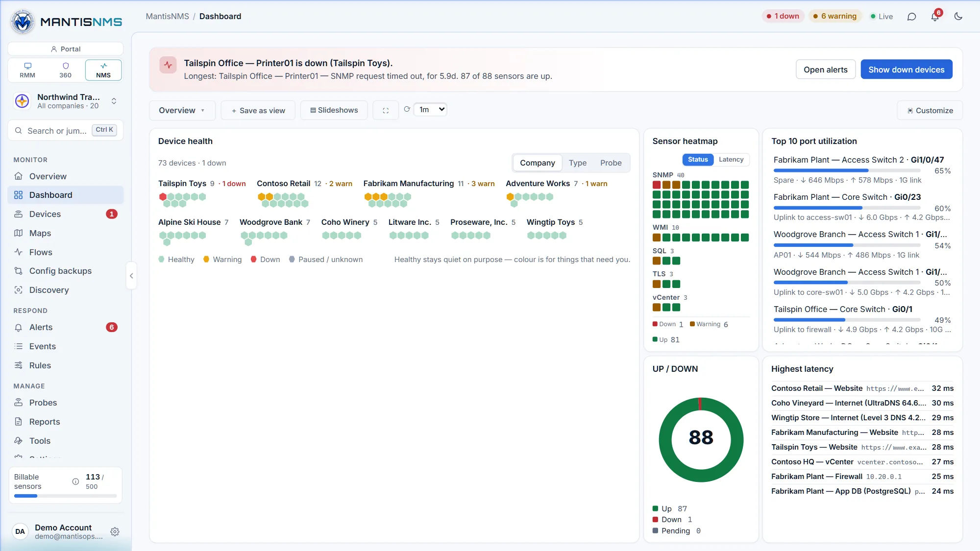Open the 1m refresh interval dropdown
Viewport: 980px width, 551px height.
[430, 110]
